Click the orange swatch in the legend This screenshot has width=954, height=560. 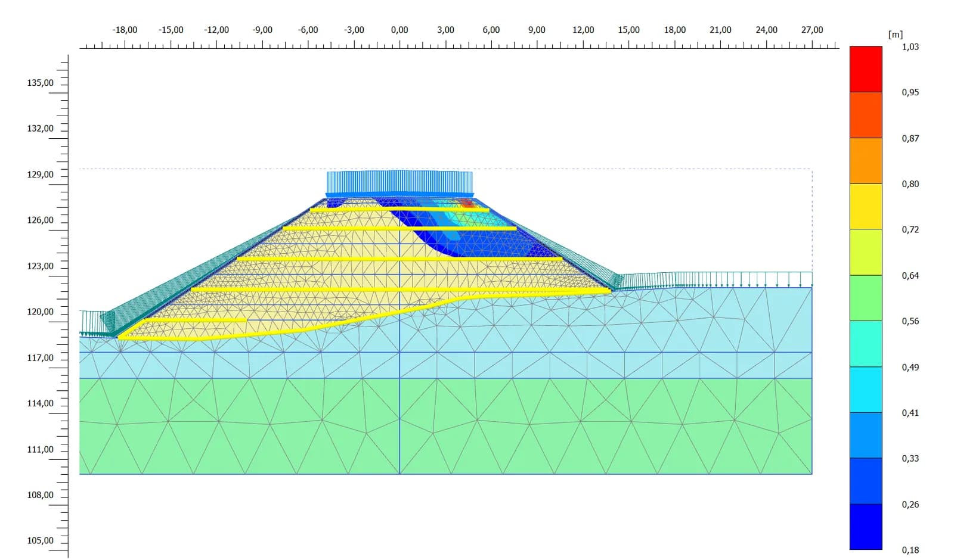point(866,161)
